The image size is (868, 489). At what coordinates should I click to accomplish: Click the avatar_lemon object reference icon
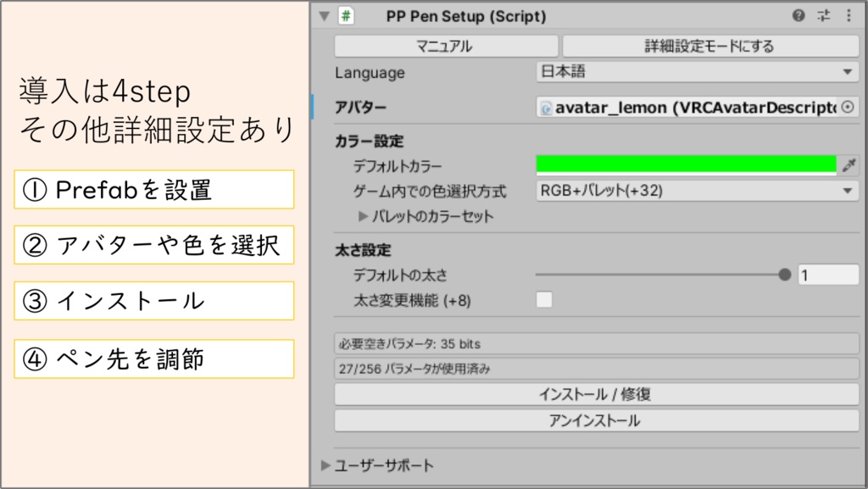coord(547,108)
